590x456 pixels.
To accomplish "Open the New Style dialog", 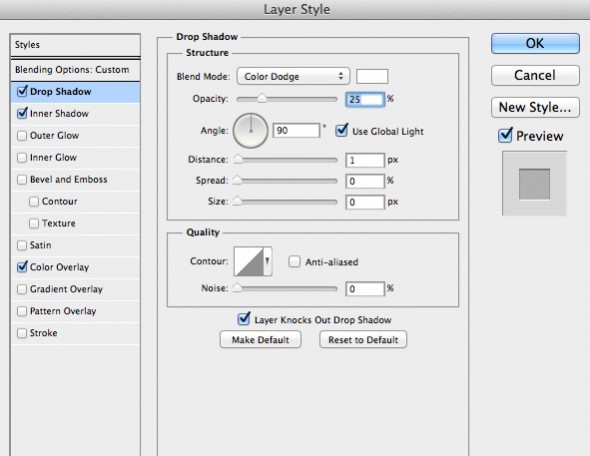I will [x=535, y=107].
